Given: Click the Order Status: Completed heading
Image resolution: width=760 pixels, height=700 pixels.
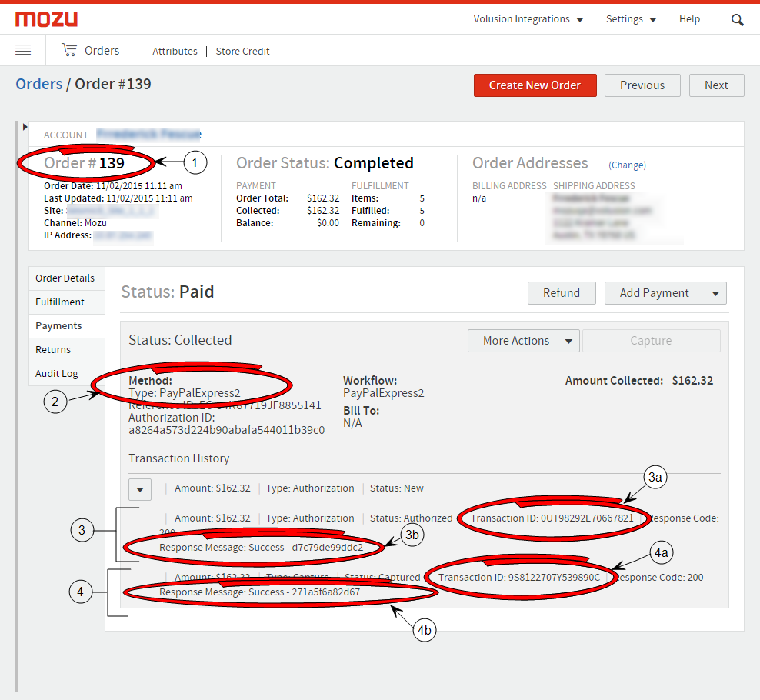Looking at the screenshot, I should [325, 163].
